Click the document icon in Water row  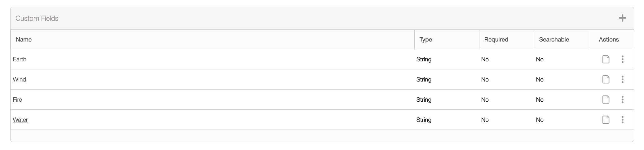point(606,120)
